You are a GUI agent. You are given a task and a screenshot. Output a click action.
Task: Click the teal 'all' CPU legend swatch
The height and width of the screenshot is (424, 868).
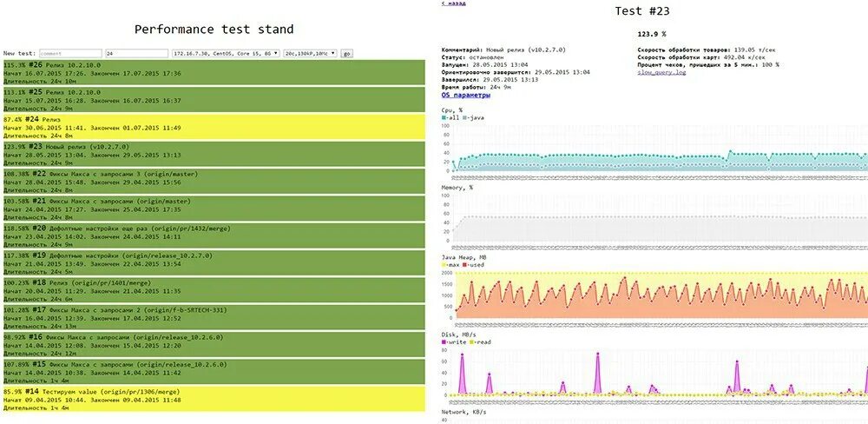pos(444,117)
